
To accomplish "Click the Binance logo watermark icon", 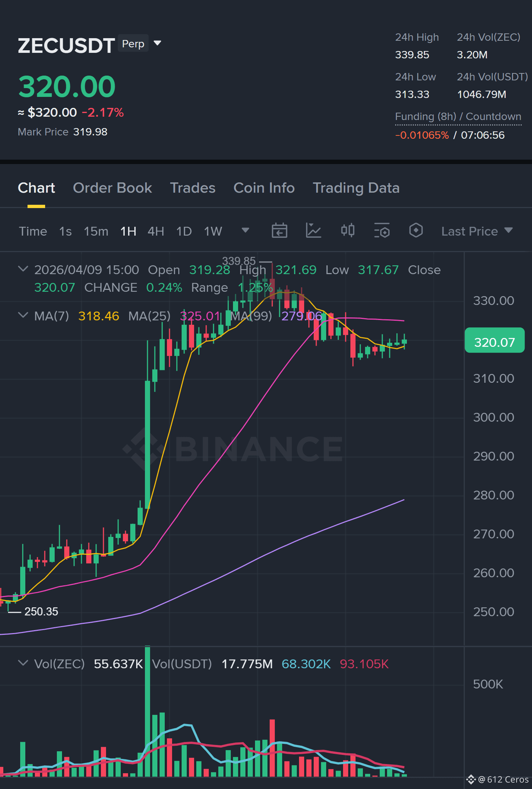I will point(143,449).
